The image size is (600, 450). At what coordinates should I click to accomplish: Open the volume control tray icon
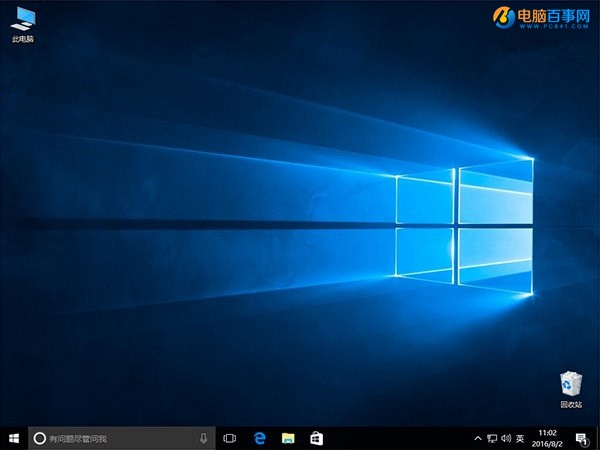(506, 438)
